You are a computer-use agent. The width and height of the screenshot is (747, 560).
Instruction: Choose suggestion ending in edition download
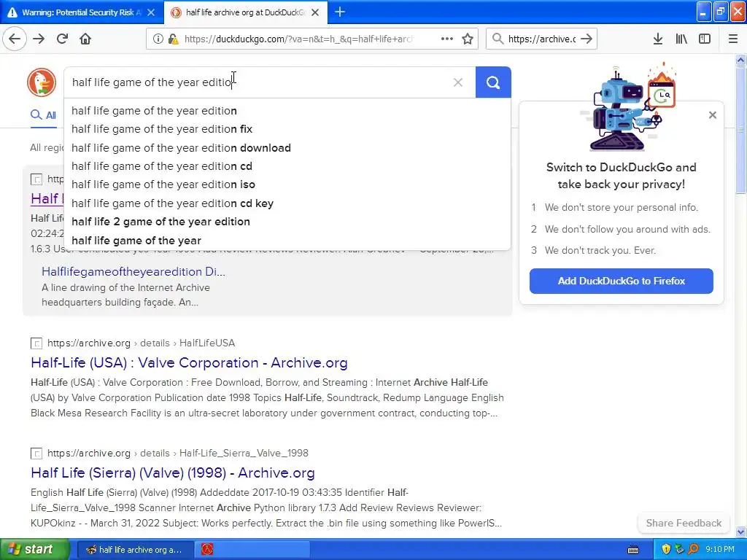click(x=181, y=147)
